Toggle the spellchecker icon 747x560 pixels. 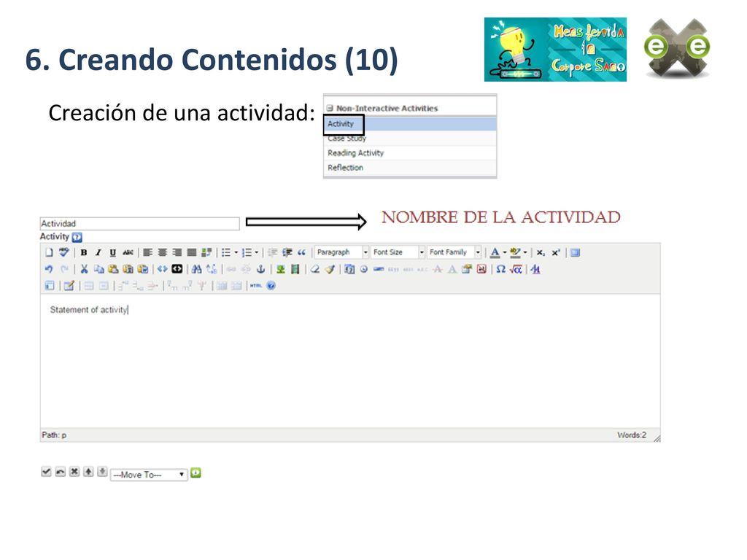[x=64, y=252]
